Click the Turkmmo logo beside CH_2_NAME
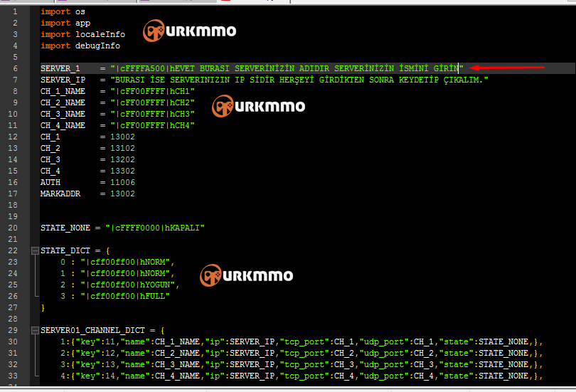 [259, 106]
